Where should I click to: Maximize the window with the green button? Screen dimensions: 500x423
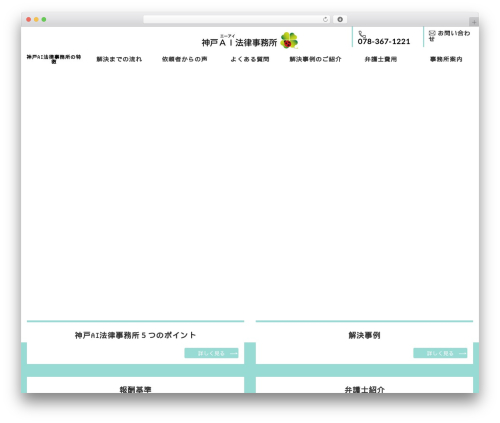(x=44, y=20)
